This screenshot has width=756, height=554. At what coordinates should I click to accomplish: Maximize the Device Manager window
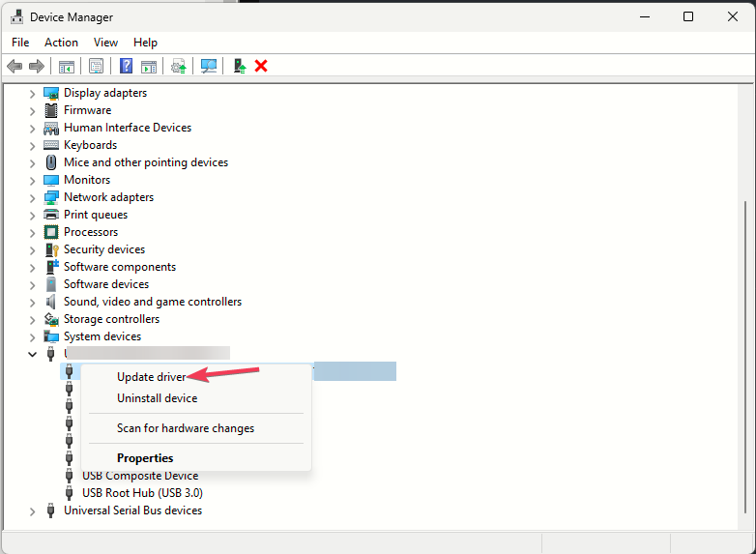(688, 16)
